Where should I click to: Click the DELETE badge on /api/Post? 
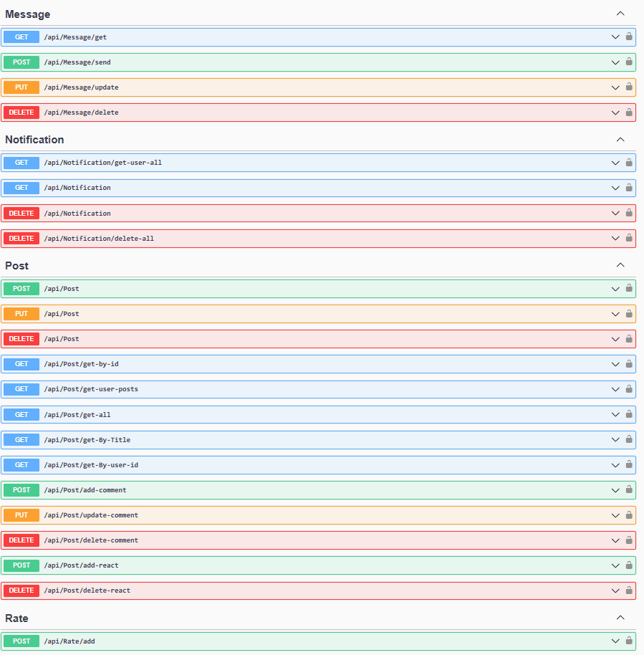coord(21,339)
